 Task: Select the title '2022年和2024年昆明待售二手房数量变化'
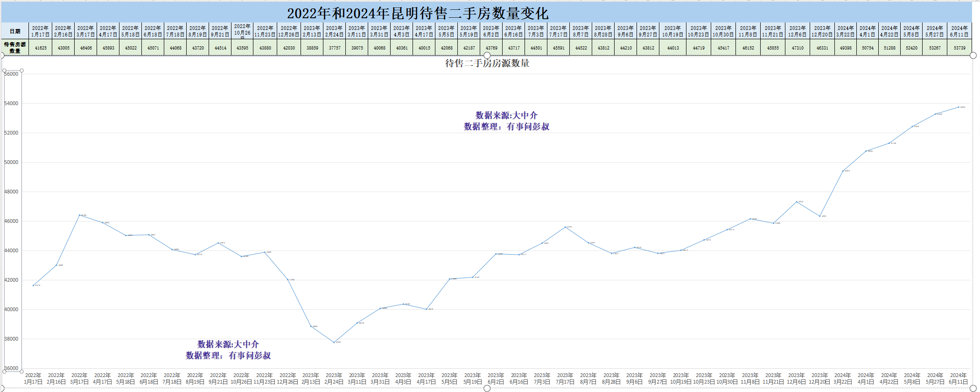click(418, 13)
